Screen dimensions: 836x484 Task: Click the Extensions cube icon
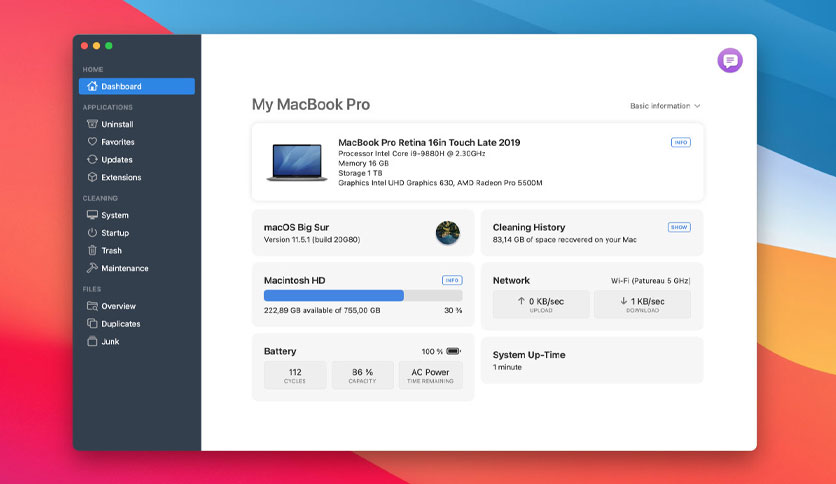[x=92, y=176]
